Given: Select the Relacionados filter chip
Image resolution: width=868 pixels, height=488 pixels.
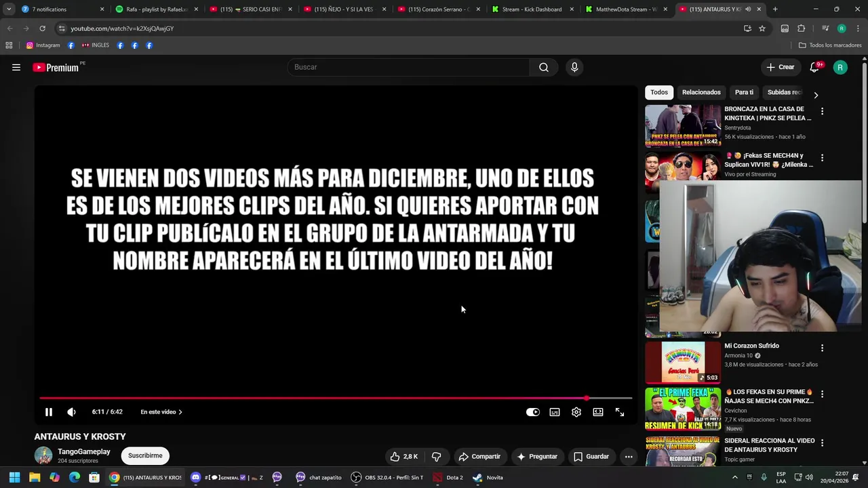Looking at the screenshot, I should click(701, 92).
